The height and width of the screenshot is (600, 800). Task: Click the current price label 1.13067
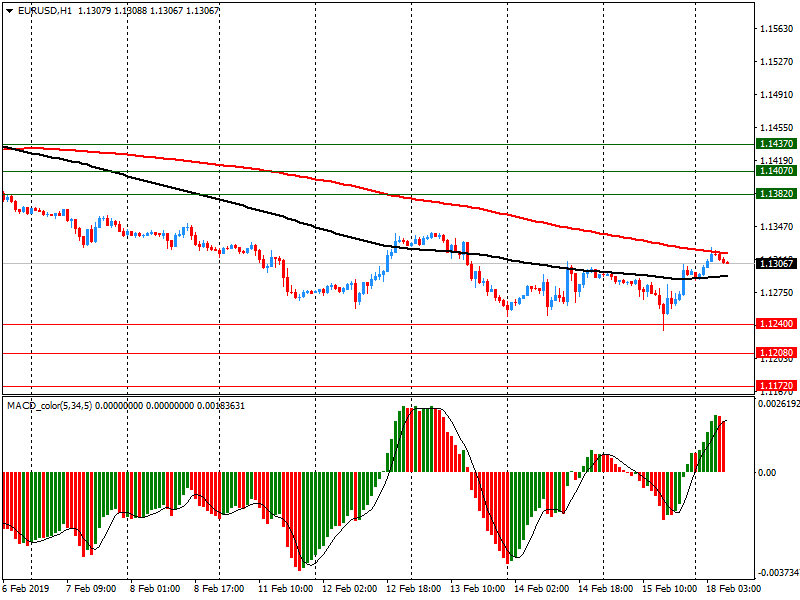tap(777, 264)
